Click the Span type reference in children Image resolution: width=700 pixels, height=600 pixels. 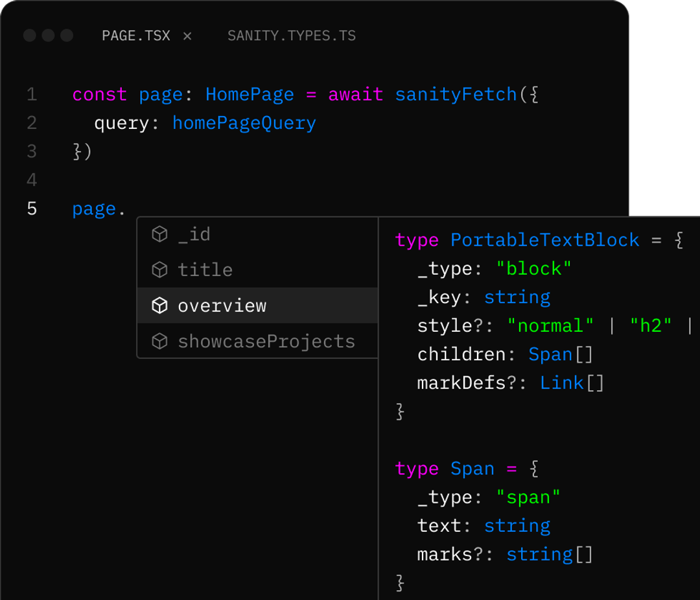(x=550, y=354)
